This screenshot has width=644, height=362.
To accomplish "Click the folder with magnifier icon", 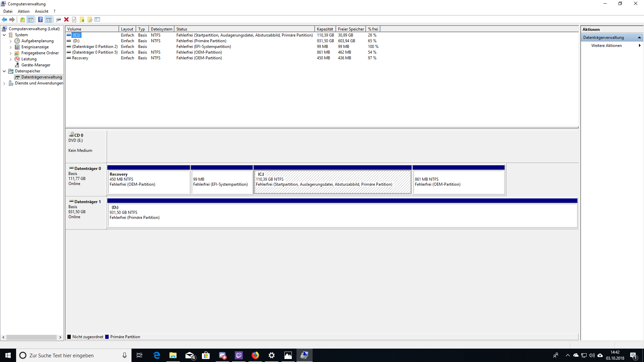I will tap(90, 19).
